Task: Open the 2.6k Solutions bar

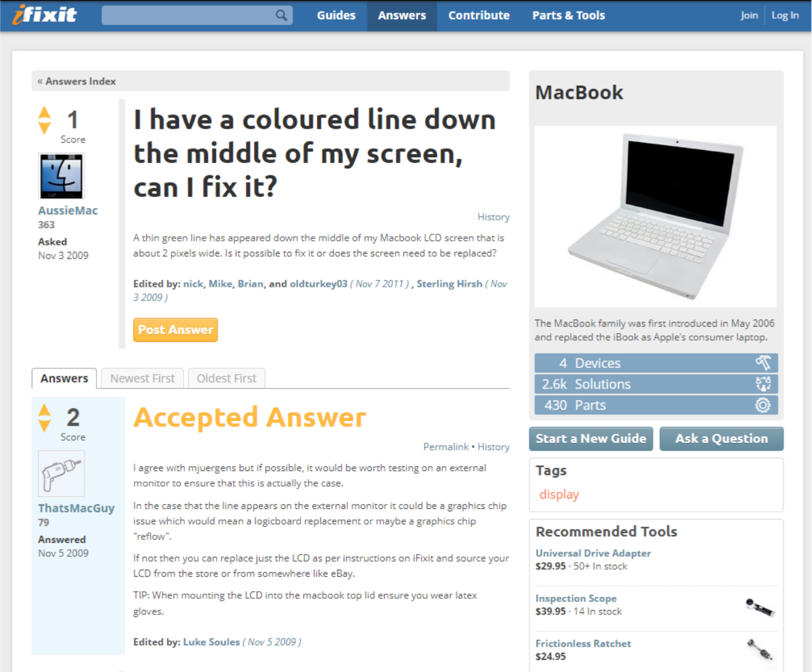Action: (x=656, y=384)
